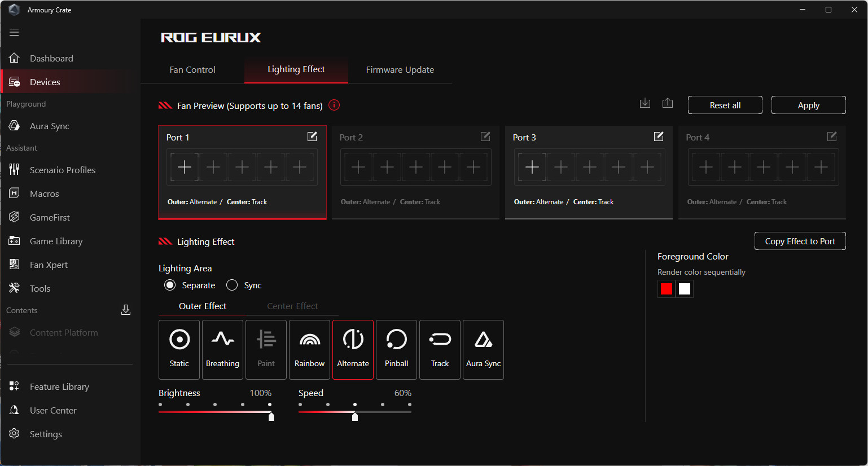868x466 pixels.
Task: Open Game Library
Action: 70,241
